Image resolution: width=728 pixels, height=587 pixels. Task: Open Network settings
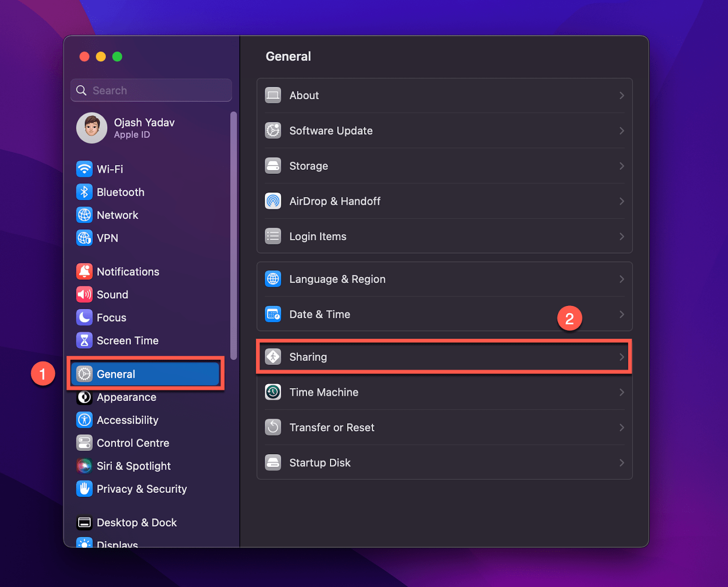point(117,215)
